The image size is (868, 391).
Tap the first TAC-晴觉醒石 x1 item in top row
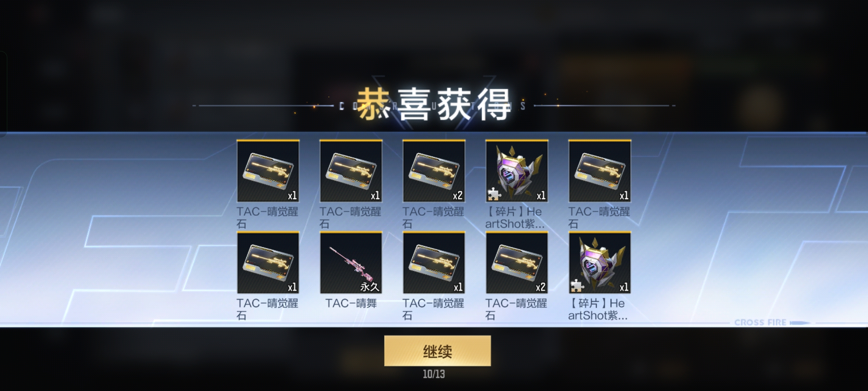[x=268, y=171]
